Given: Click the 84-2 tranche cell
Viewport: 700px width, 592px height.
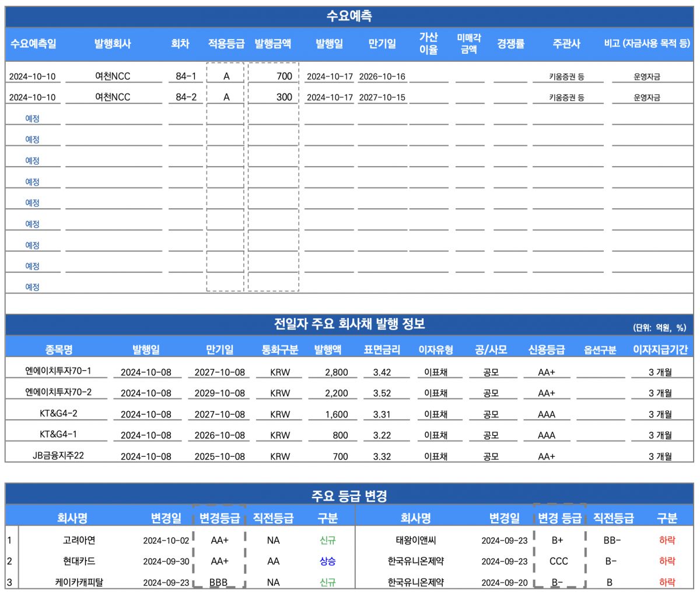Looking at the screenshot, I should pyautogui.click(x=186, y=97).
